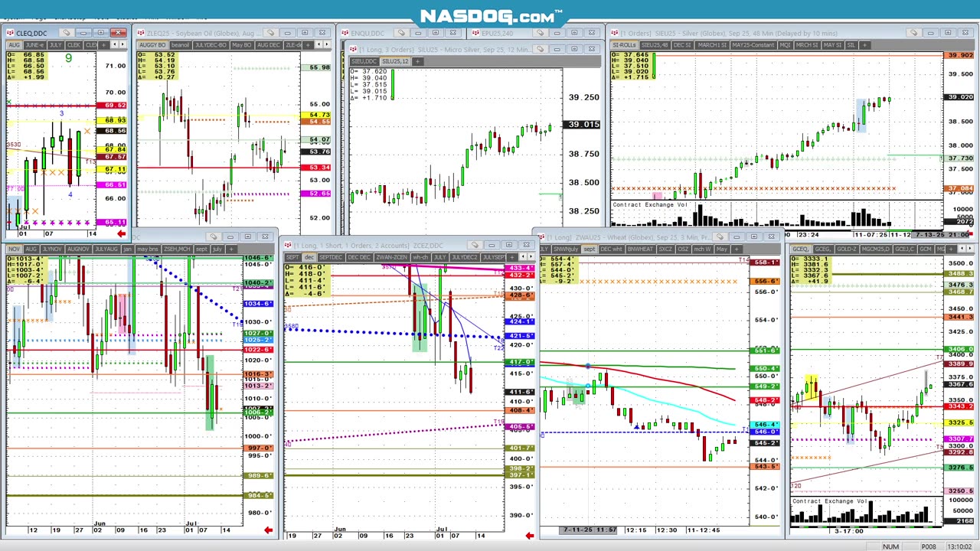Click the red arrow below the soybean chart
This screenshot has height=551, width=980.
(x=268, y=530)
